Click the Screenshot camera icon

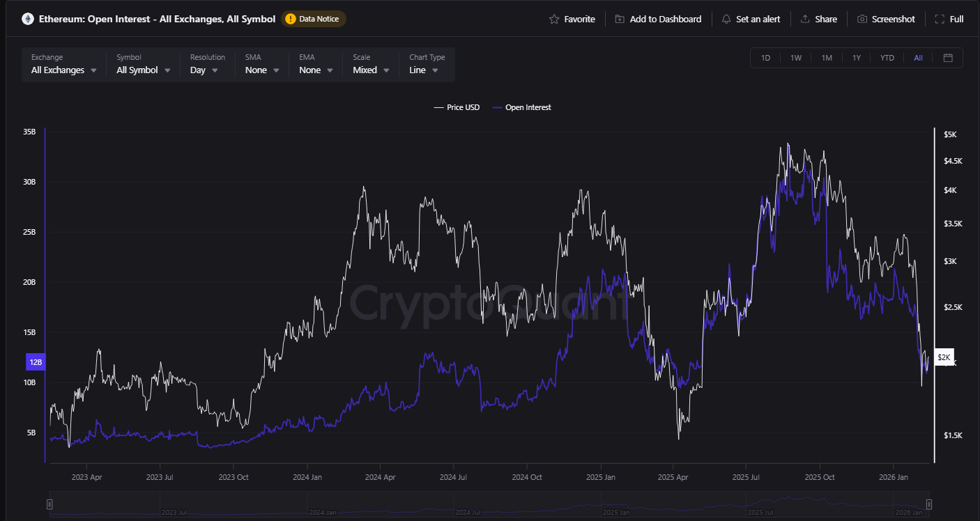[x=862, y=19]
